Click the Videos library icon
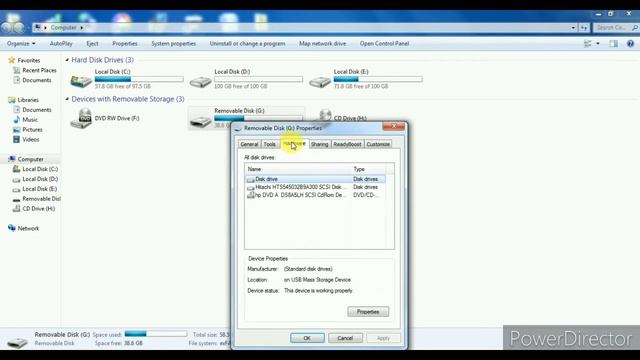 click(x=17, y=140)
